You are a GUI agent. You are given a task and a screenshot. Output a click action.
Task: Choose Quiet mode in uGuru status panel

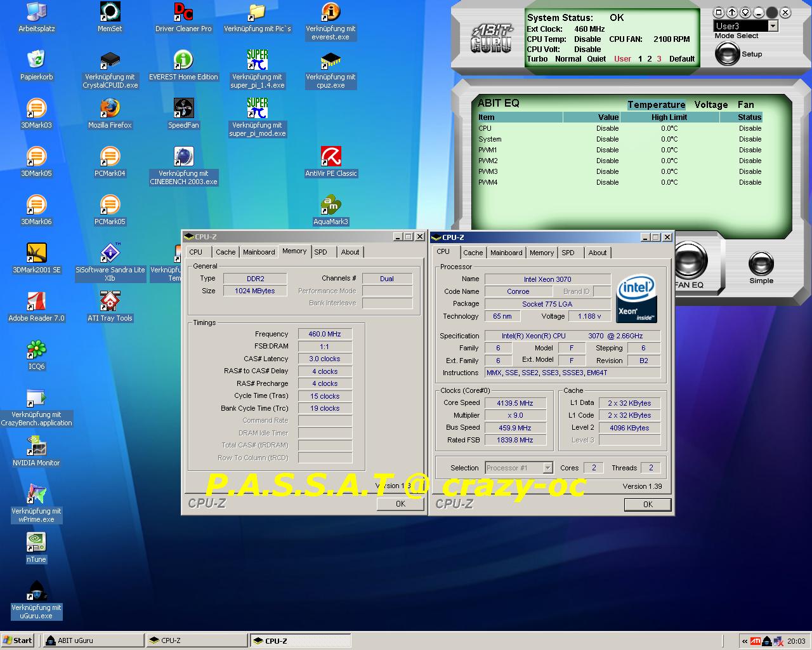(x=596, y=59)
